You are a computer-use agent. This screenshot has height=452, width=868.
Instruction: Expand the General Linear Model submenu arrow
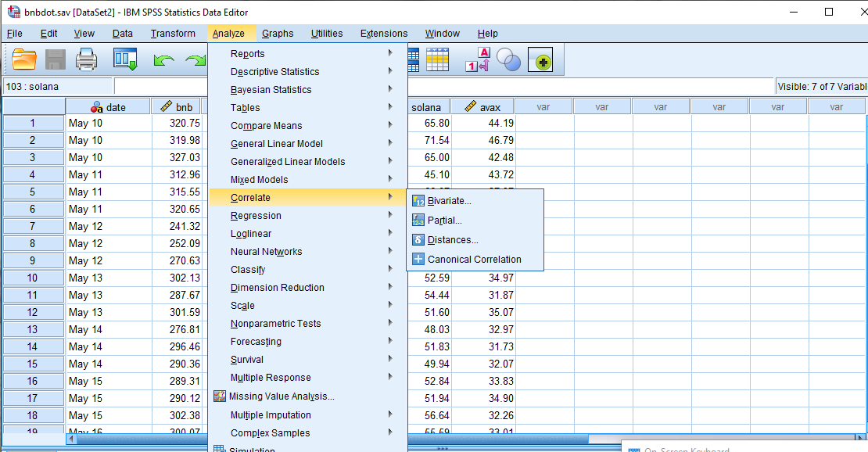390,143
